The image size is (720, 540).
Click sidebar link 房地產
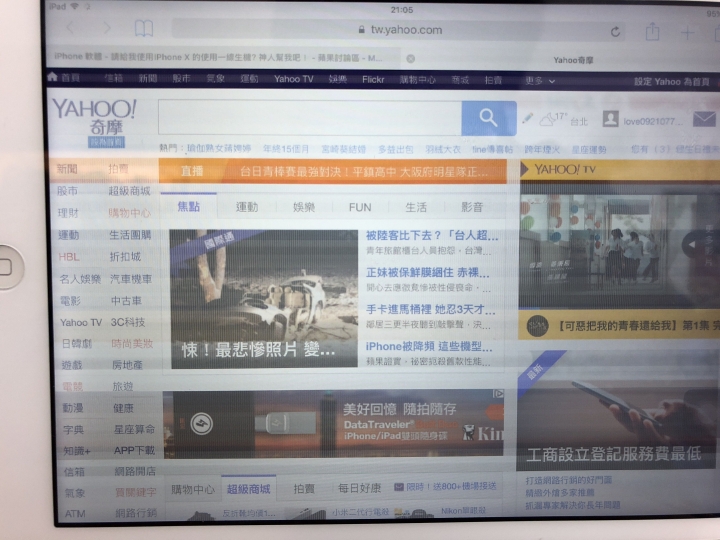click(x=128, y=366)
